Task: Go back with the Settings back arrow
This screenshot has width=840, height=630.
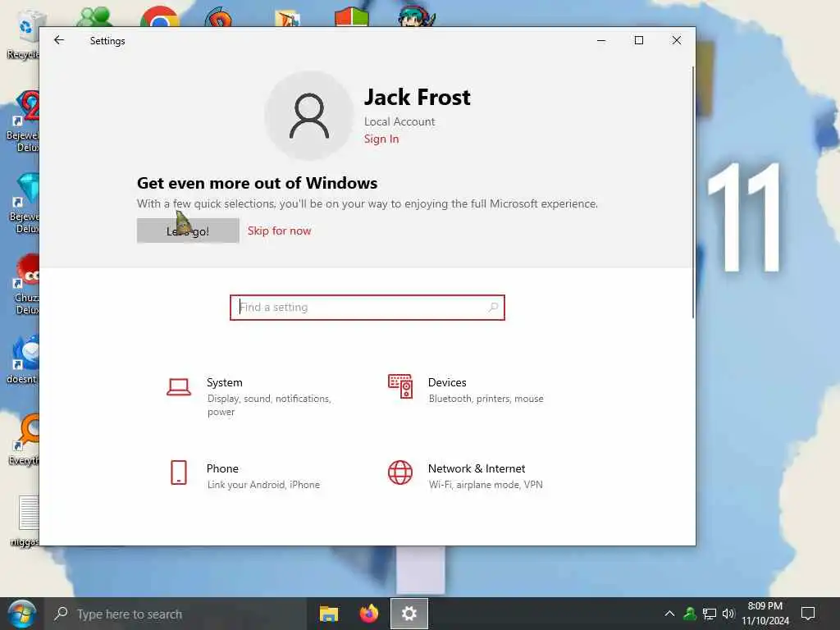Action: pyautogui.click(x=59, y=40)
